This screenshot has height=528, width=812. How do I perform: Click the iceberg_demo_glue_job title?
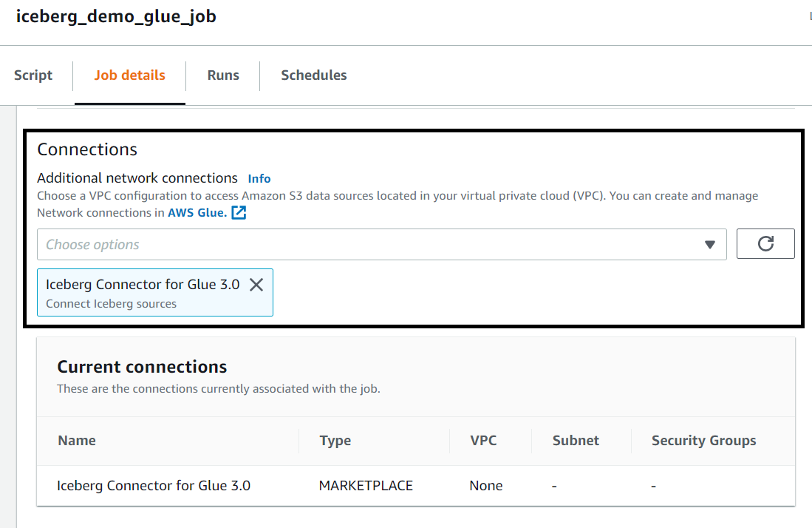116,16
